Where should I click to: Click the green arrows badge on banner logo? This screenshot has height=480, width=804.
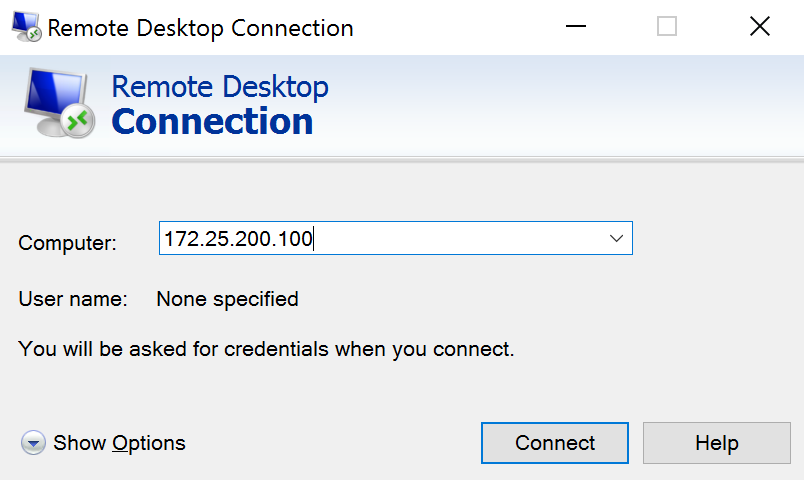(x=78, y=122)
